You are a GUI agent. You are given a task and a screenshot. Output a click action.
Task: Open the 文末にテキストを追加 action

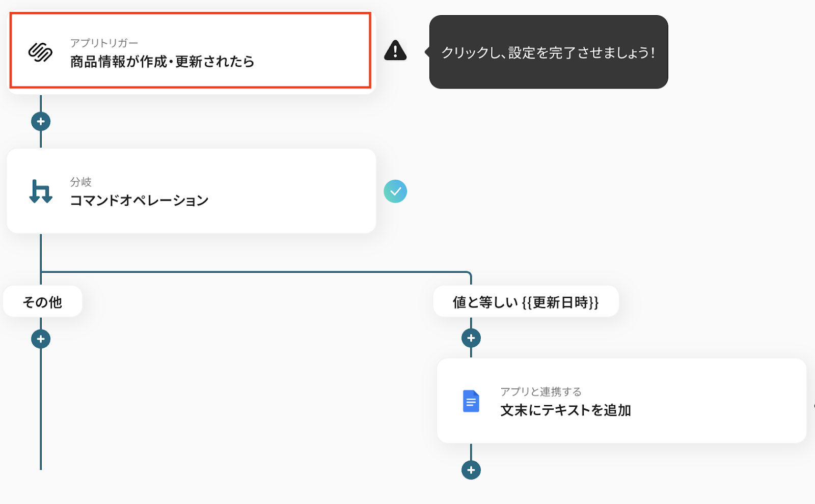(x=565, y=410)
